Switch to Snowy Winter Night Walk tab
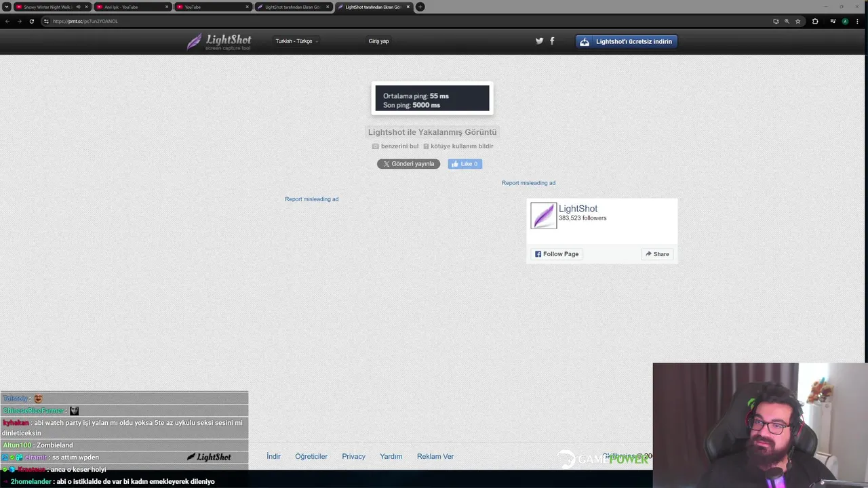Image resolution: width=868 pixels, height=488 pixels. [x=47, y=7]
